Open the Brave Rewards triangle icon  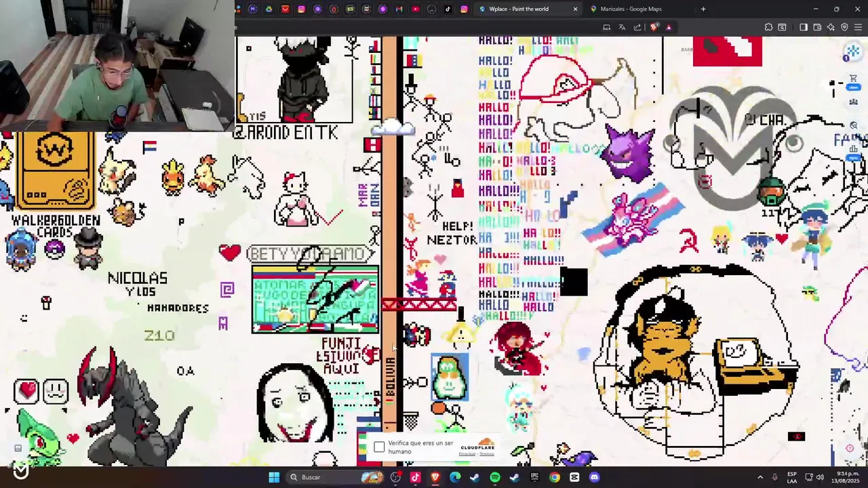point(669,27)
